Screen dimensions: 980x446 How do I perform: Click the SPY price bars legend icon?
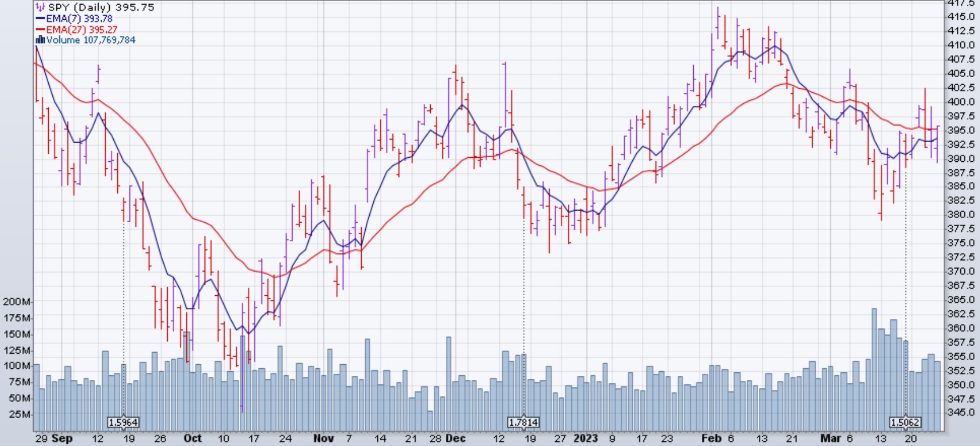point(40,8)
